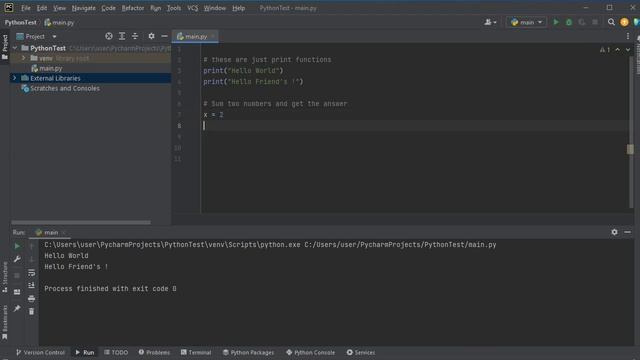This screenshot has width=640, height=360.
Task: Open Version Control tool window
Action: coord(40,352)
